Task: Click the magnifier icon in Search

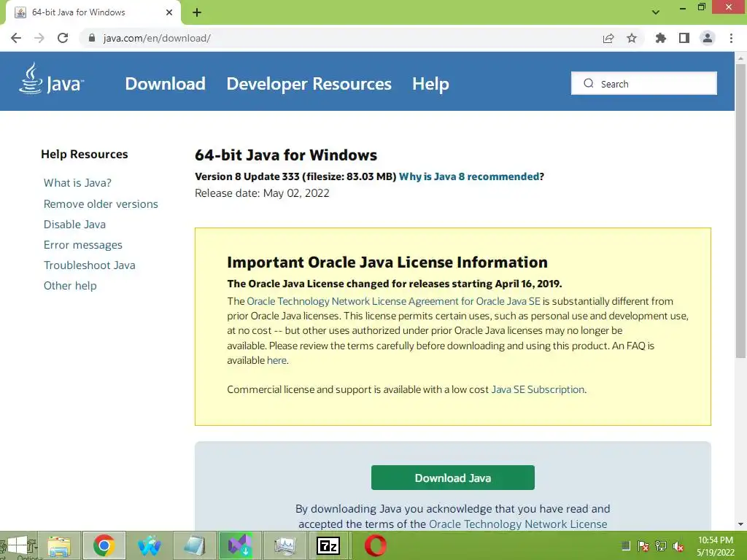Action: (589, 83)
